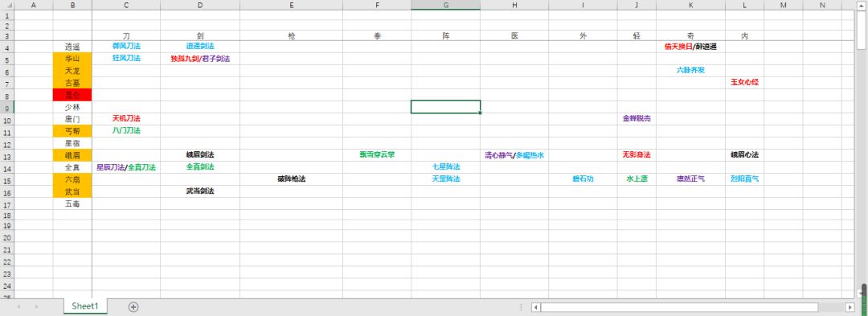Select the 六脉齐发 cell
Image resolution: width=868 pixels, height=316 pixels.
(691, 70)
